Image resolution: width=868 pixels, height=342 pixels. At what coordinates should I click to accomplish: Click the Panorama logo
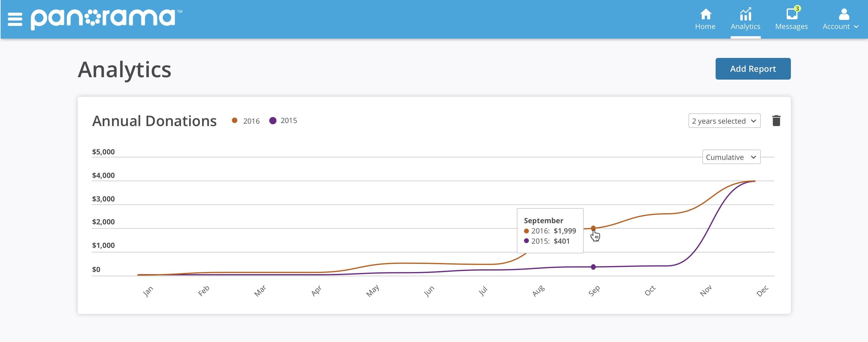click(106, 19)
